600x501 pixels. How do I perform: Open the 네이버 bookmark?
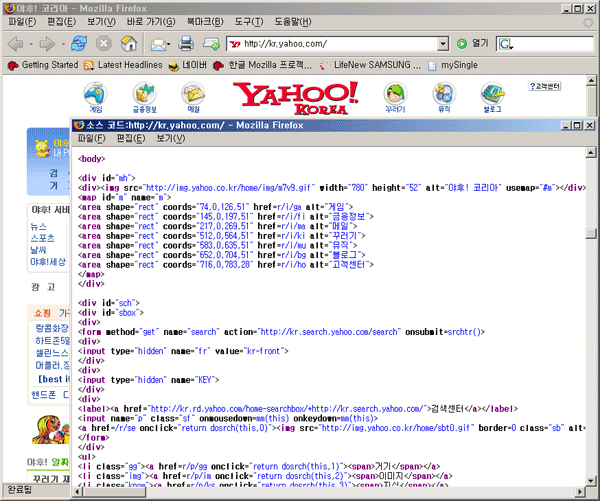tap(188, 65)
